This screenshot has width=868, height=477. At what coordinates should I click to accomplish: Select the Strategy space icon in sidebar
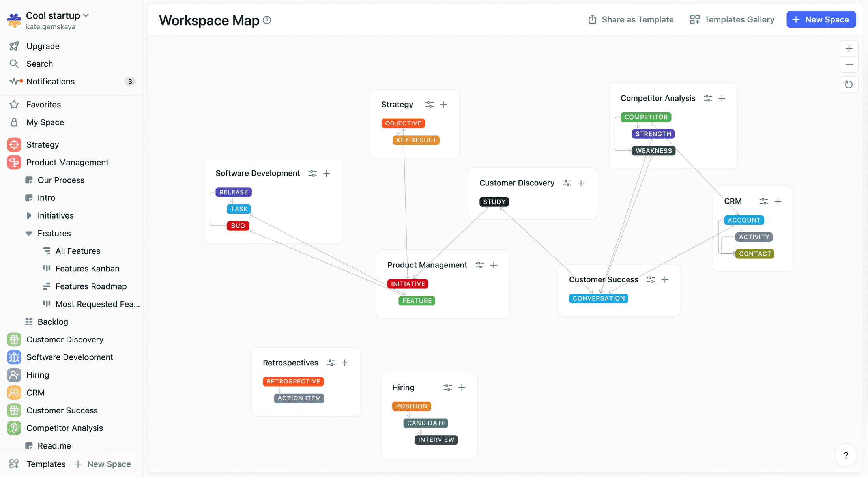pos(14,144)
